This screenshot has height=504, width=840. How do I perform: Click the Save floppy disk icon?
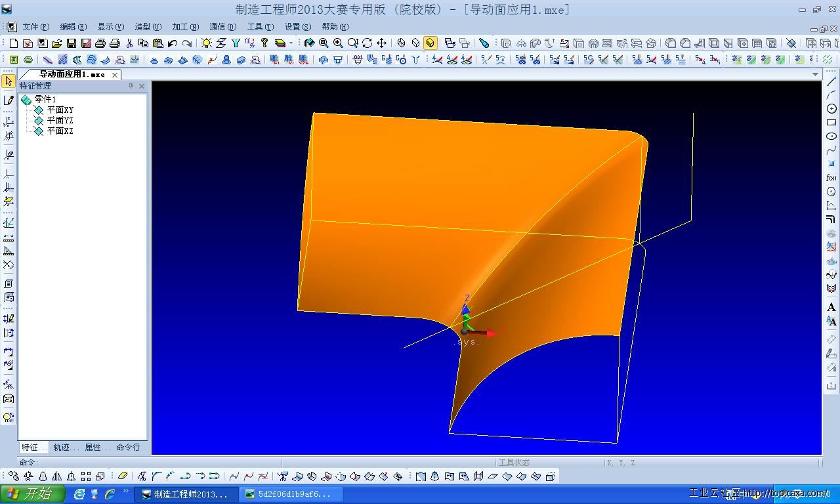(x=71, y=43)
